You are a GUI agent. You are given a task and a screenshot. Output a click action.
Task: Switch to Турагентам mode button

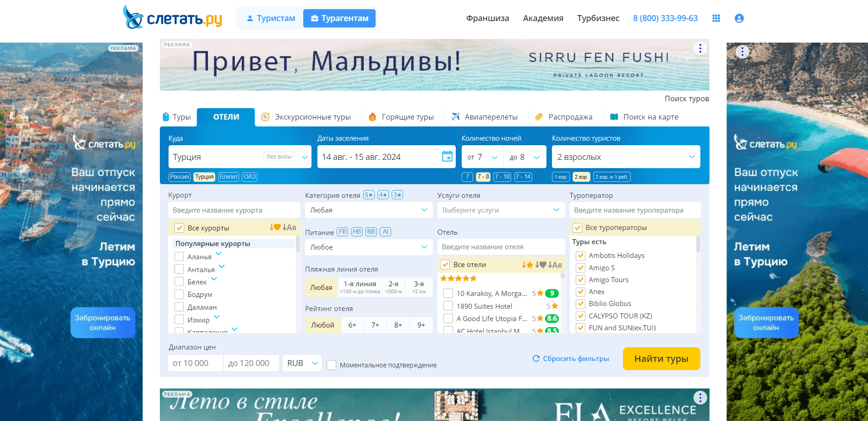pyautogui.click(x=339, y=18)
